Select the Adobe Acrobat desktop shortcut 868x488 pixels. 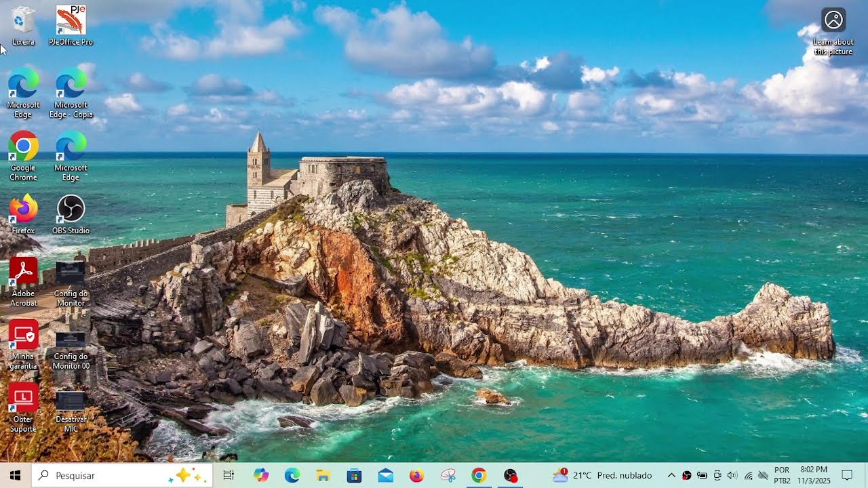[x=23, y=282]
